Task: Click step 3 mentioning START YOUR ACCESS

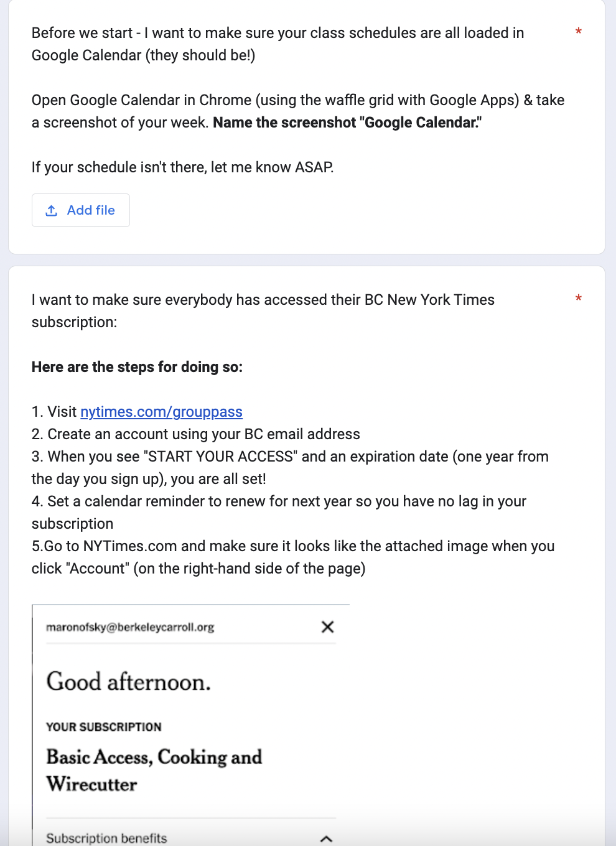Action: coord(290,457)
